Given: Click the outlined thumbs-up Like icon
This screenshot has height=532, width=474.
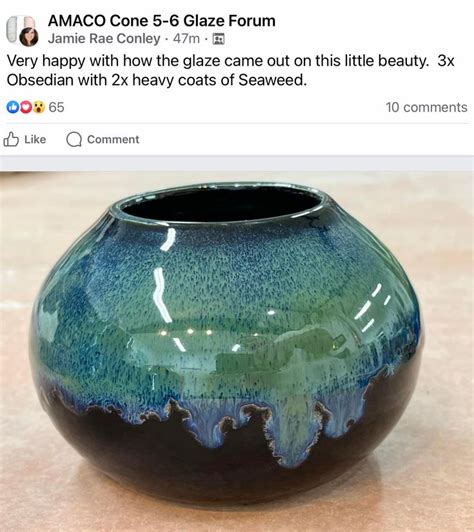Looking at the screenshot, I should click(x=11, y=139).
